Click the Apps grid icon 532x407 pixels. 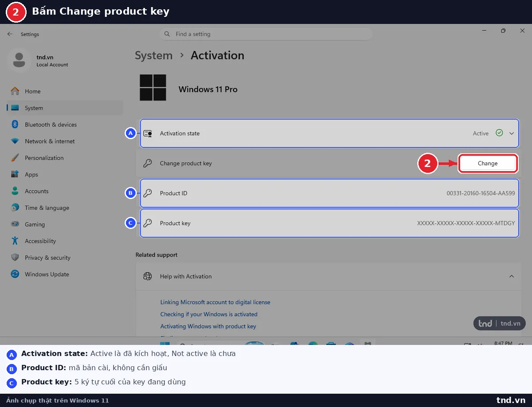click(15, 174)
